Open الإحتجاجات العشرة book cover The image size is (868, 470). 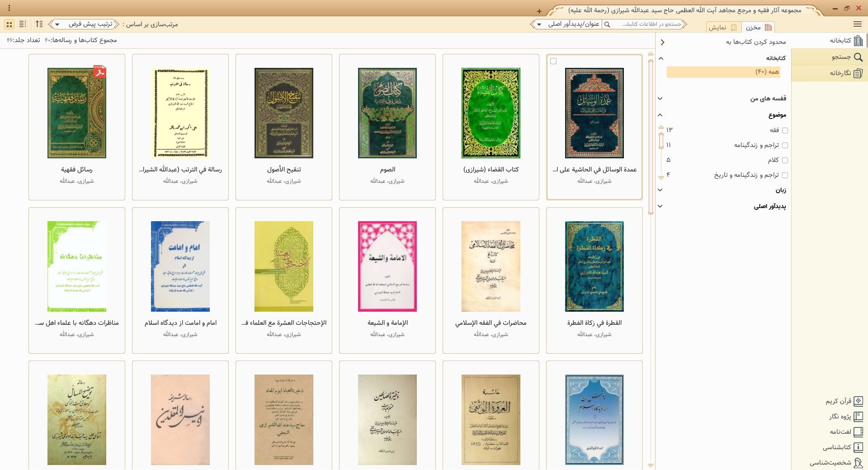[284, 266]
